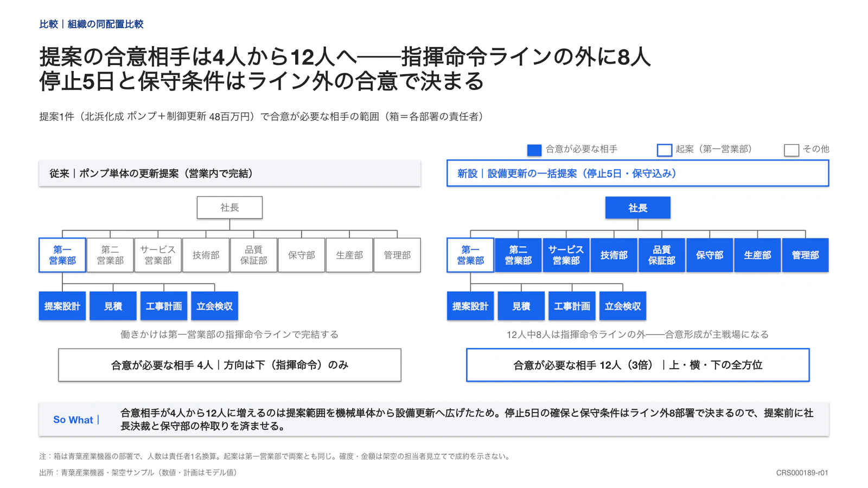
Task: Click the 合意が必要な相手 4人 summary box
Action: click(x=229, y=365)
